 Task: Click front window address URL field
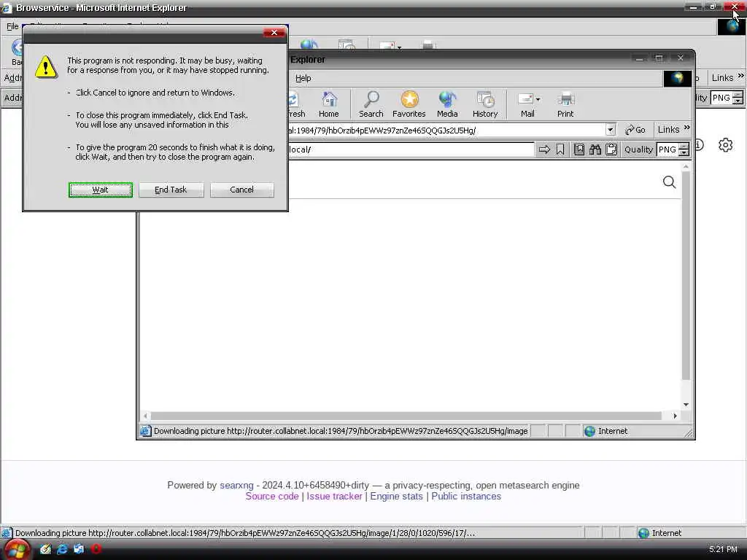(447, 130)
